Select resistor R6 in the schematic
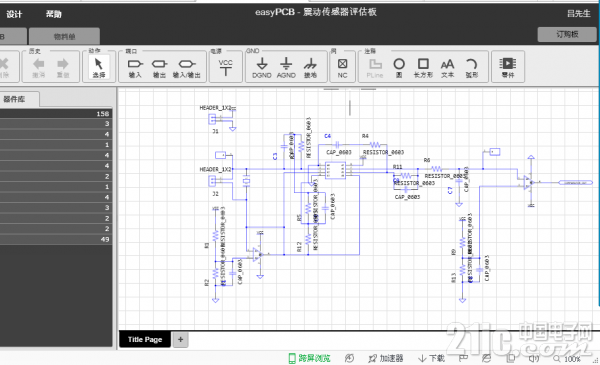Image resolution: width=600 pixels, height=365 pixels. coord(437,169)
